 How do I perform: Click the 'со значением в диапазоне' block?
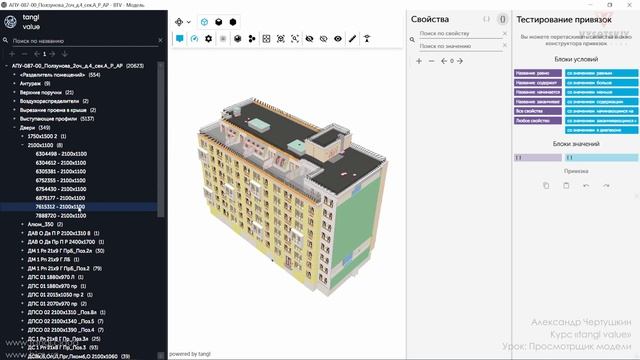point(601,130)
